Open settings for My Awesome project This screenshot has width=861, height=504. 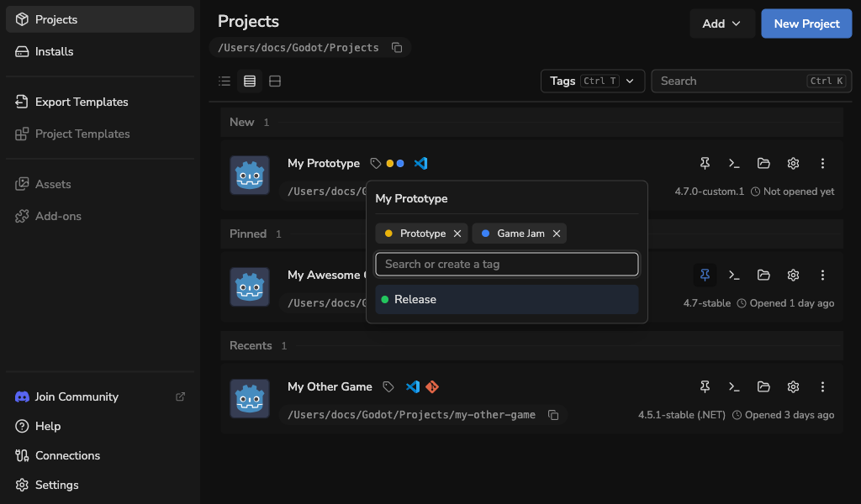(793, 276)
